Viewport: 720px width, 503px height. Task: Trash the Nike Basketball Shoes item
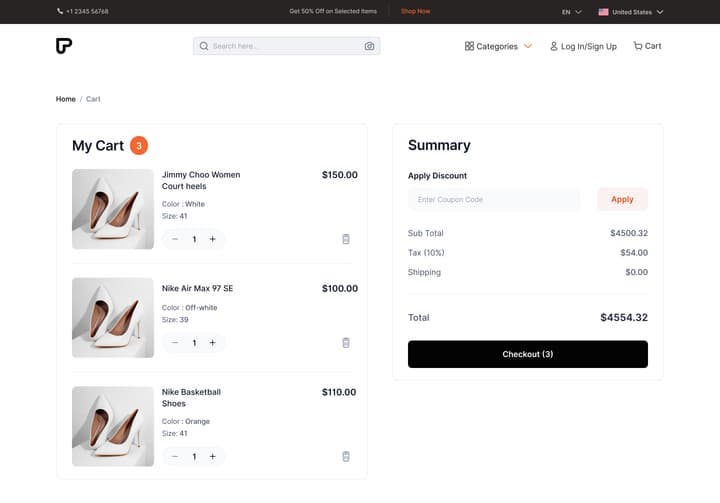pyautogui.click(x=346, y=456)
